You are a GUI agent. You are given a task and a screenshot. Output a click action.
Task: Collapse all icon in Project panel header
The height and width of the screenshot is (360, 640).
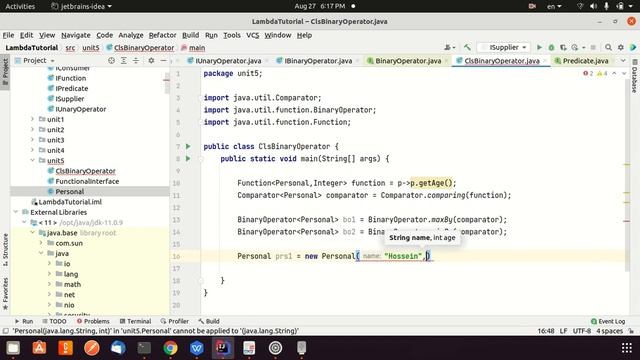pos(136,60)
